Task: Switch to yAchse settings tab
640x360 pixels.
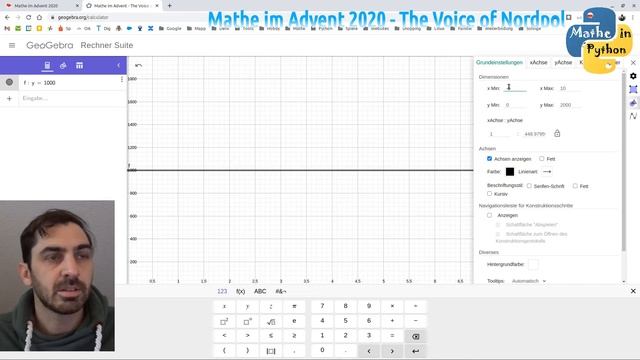Action: (563, 62)
